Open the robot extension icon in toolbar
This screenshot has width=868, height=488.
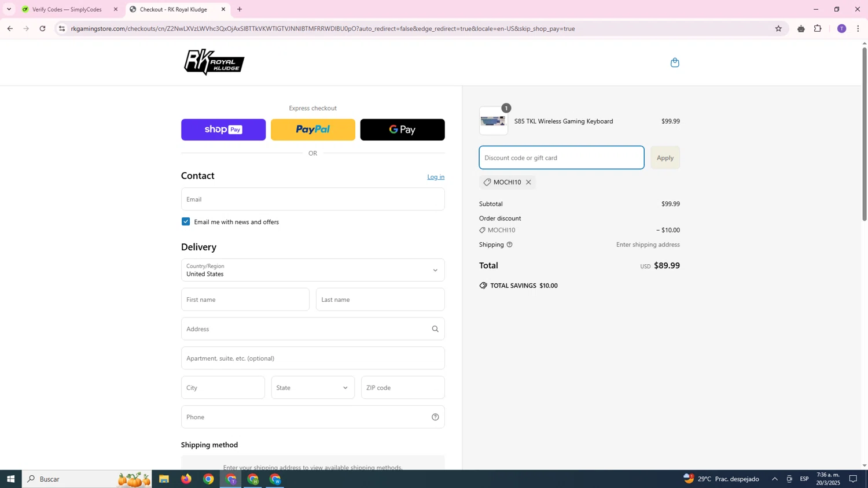[x=801, y=28]
